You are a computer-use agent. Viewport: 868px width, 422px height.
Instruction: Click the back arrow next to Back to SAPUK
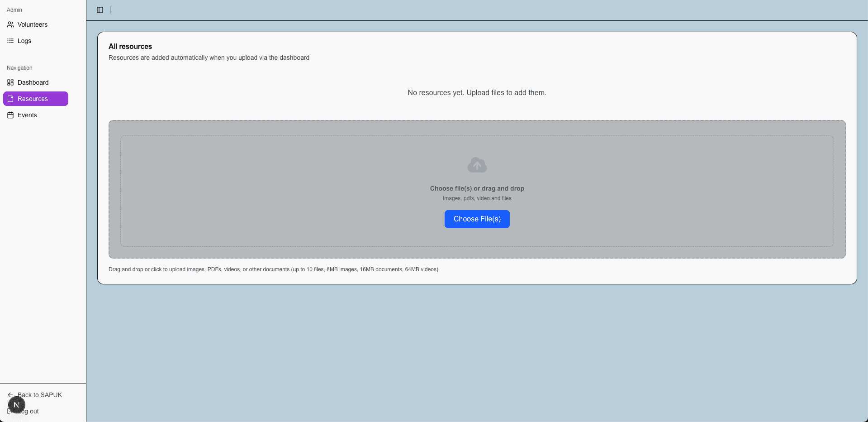tap(9, 395)
